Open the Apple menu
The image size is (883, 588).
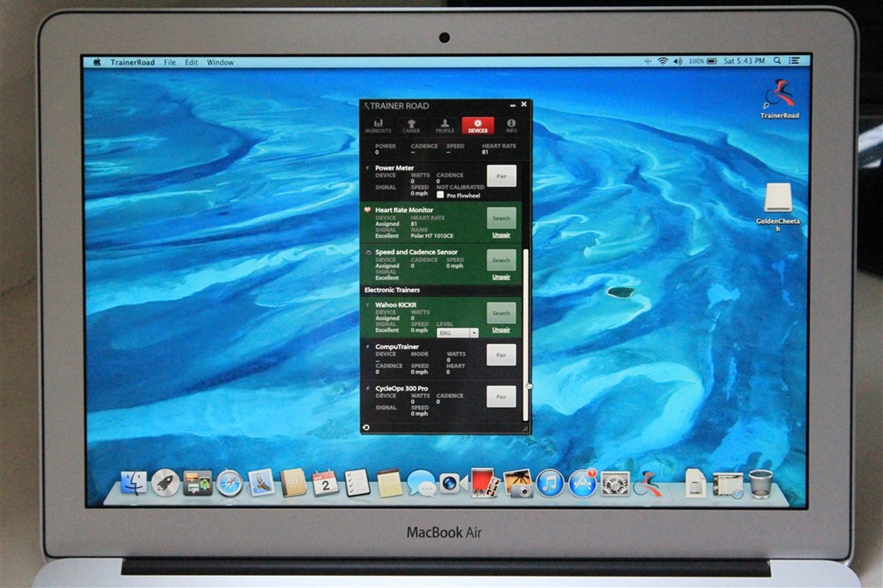pyautogui.click(x=97, y=63)
